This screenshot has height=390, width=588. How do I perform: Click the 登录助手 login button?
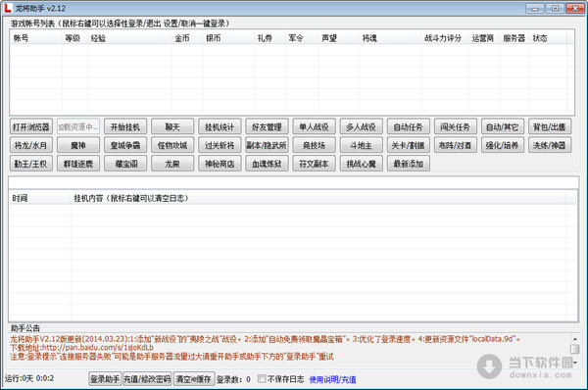tap(105, 379)
